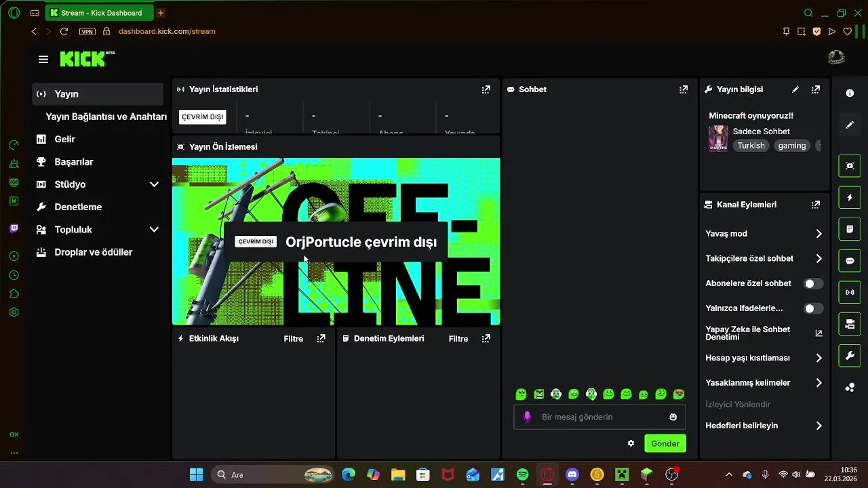This screenshot has width=868, height=488.
Task: Open Discord from the taskbar
Action: (572, 474)
